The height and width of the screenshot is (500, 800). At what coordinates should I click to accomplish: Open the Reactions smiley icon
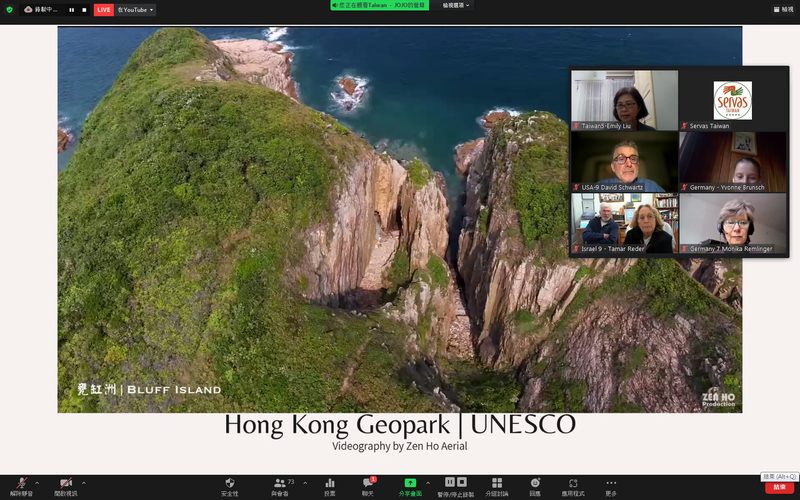point(535,487)
